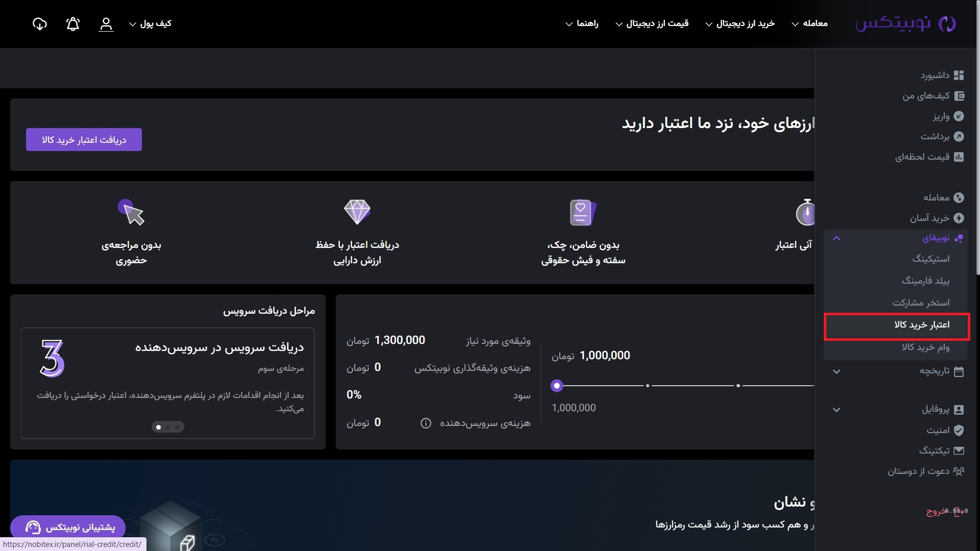Expand the پروفایل sidebar chevron

tap(837, 410)
